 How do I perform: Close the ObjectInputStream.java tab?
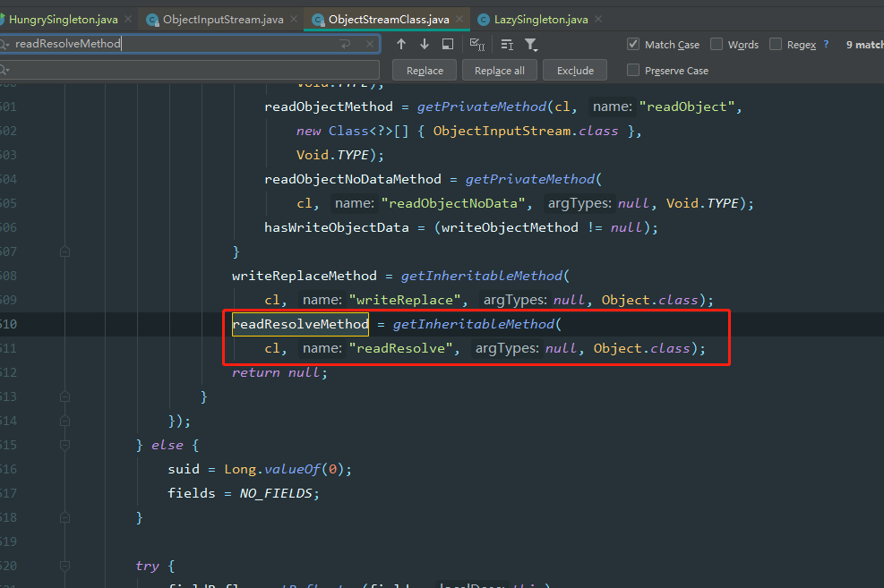[294, 19]
